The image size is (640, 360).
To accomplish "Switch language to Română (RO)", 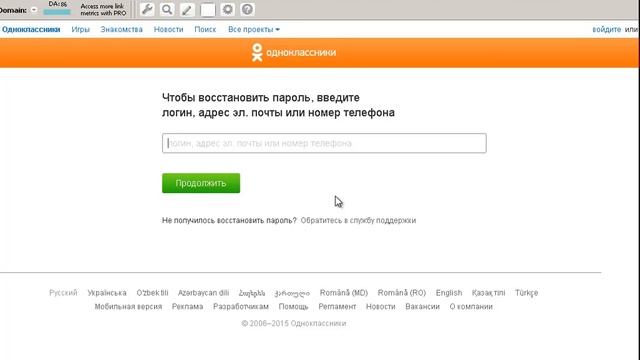I will coord(402,293).
